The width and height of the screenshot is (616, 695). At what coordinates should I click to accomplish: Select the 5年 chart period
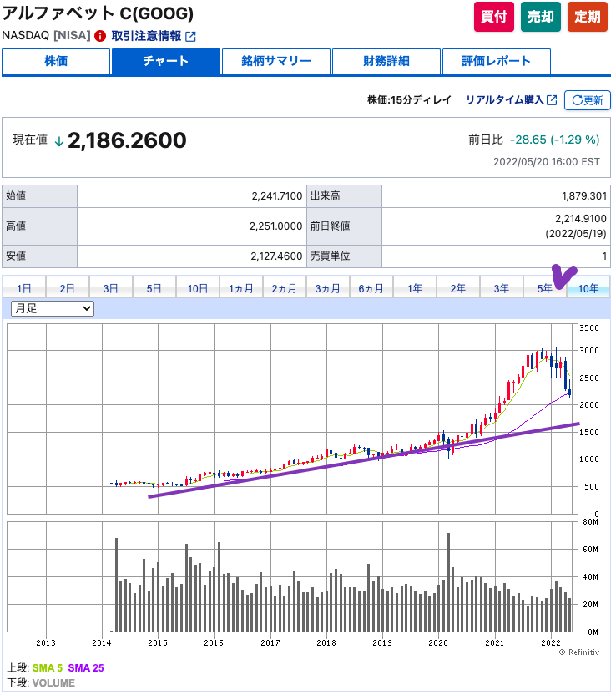point(545,288)
